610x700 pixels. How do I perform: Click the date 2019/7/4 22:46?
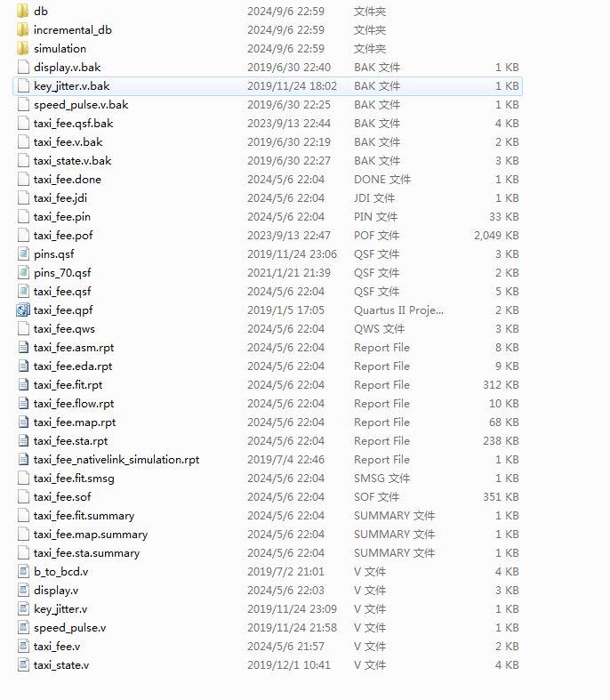(x=285, y=459)
